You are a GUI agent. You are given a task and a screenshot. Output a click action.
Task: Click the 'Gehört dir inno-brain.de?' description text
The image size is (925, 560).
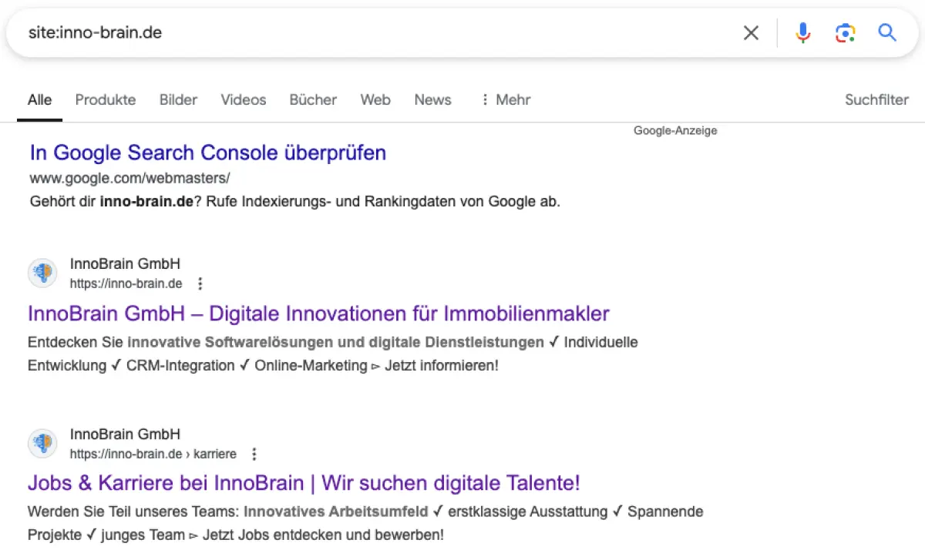click(294, 203)
